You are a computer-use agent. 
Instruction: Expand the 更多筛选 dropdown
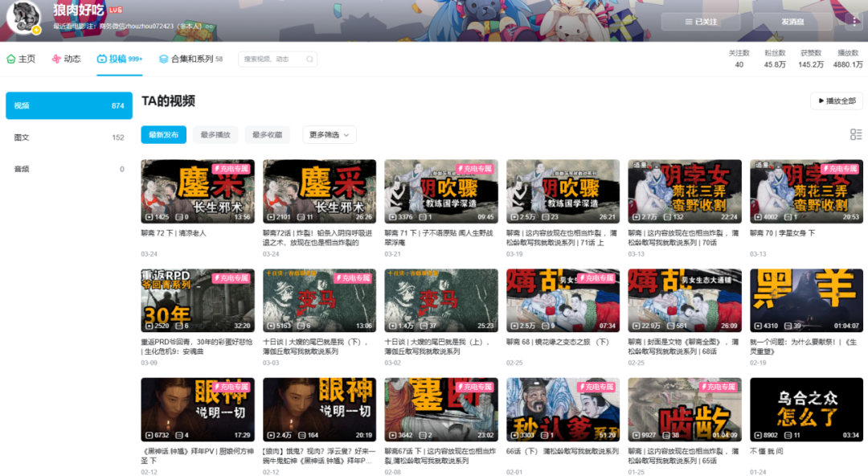[330, 134]
